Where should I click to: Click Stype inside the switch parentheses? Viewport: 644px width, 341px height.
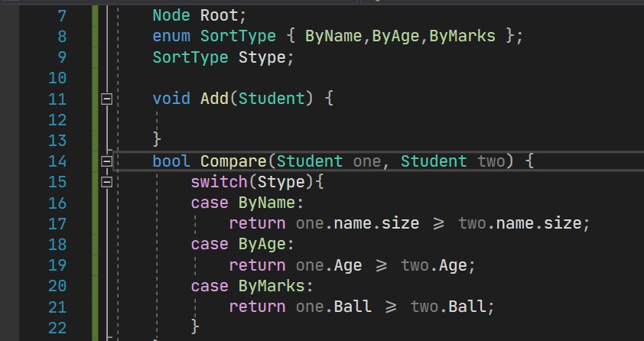pos(281,182)
